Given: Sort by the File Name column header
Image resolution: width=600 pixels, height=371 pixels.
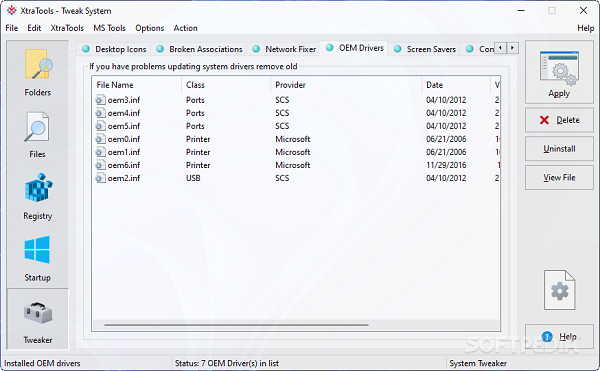Looking at the screenshot, I should pyautogui.click(x=137, y=85).
